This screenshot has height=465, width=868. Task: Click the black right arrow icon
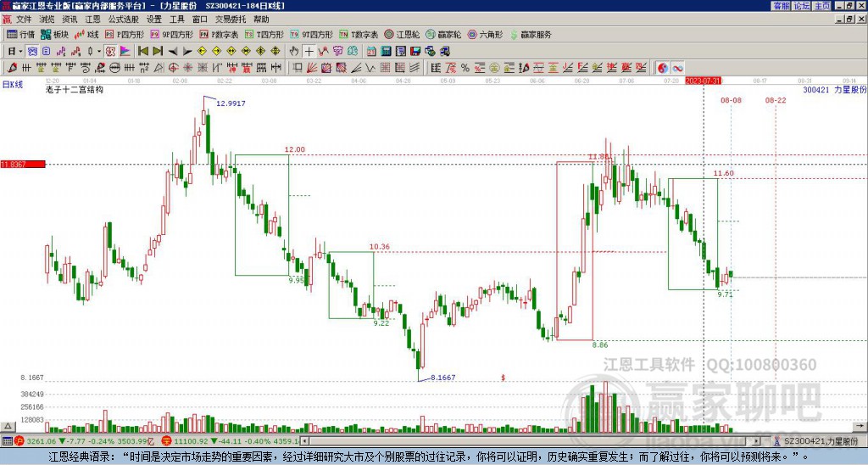(187, 52)
